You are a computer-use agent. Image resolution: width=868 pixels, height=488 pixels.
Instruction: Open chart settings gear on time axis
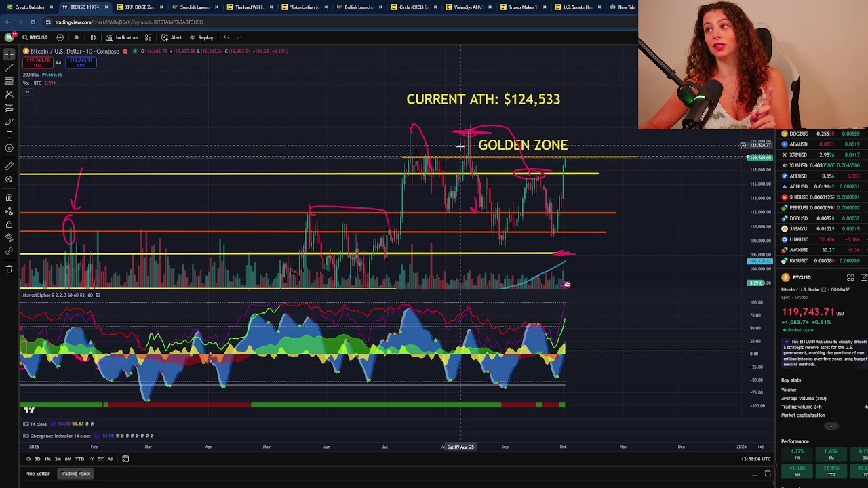tap(760, 447)
